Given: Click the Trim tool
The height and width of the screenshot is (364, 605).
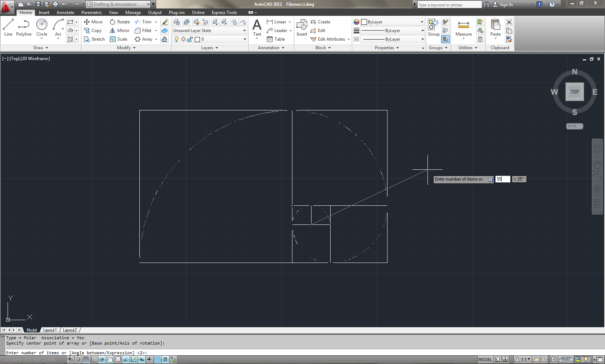Looking at the screenshot, I should click(143, 22).
